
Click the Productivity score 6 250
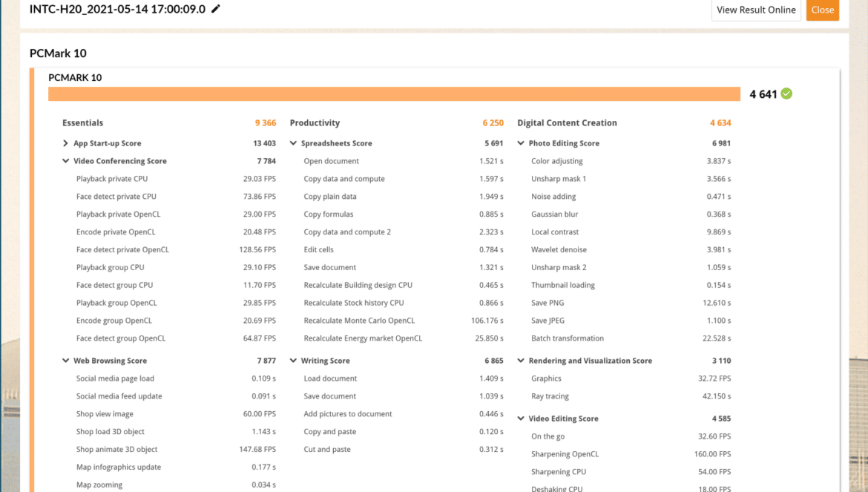493,123
